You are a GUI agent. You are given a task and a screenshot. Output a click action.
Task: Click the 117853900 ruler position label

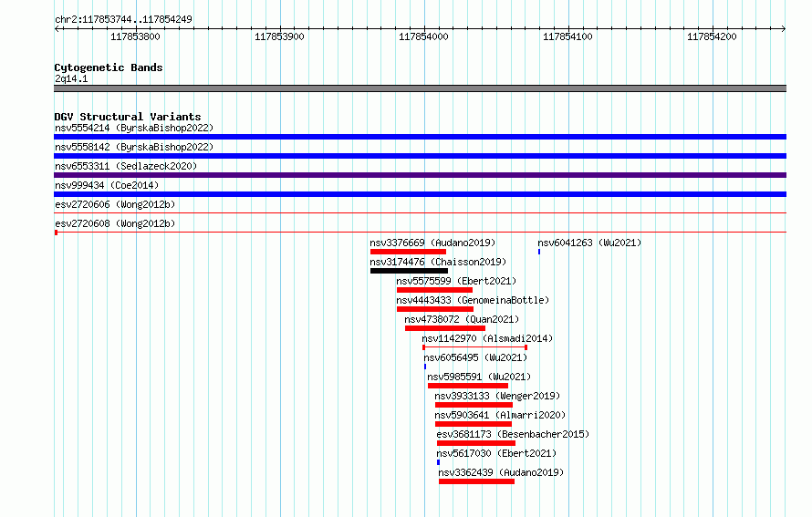280,36
